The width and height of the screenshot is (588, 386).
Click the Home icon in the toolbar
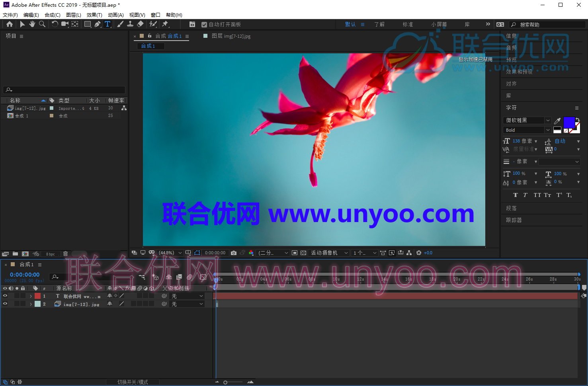10,24
